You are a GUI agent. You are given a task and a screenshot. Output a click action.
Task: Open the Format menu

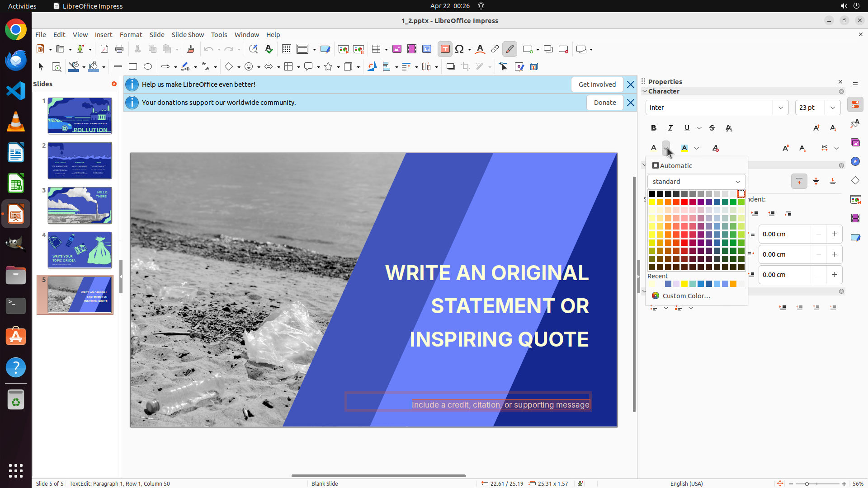[131, 35]
